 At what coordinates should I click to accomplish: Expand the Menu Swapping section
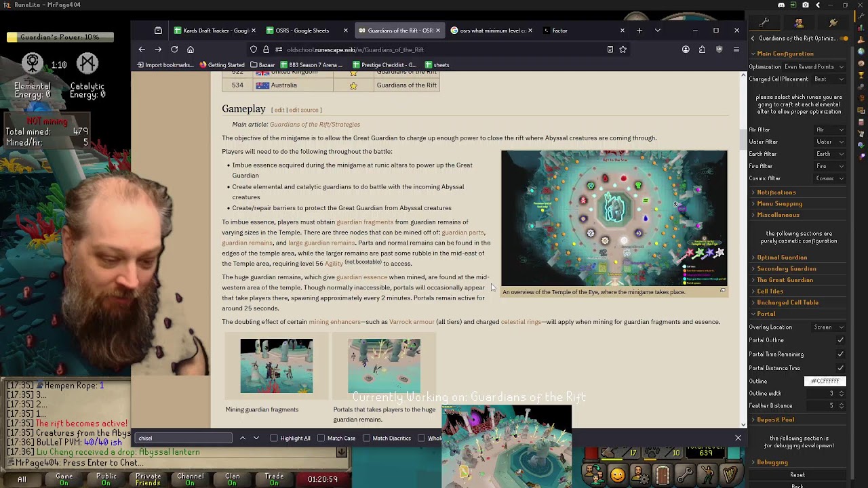coord(779,203)
